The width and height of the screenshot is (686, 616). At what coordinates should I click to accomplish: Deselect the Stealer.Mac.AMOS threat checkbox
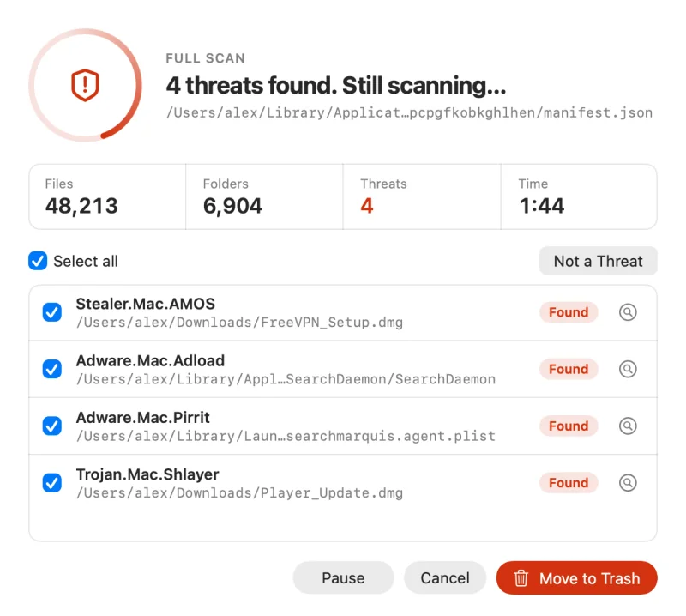pos(52,312)
